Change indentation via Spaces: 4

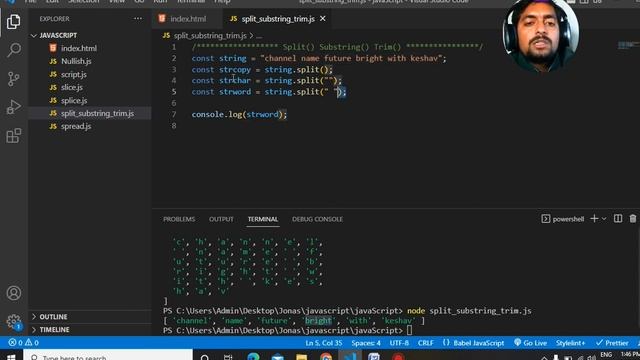coord(366,343)
